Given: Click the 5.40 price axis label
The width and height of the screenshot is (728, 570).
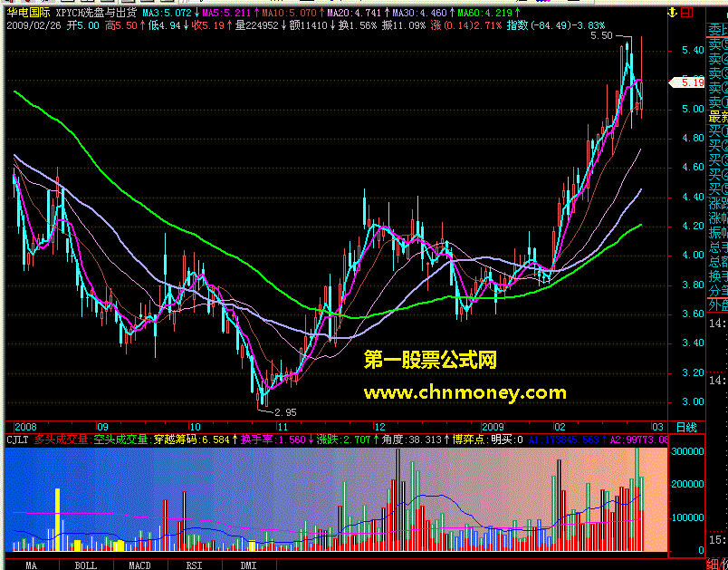Looking at the screenshot, I should (x=693, y=50).
